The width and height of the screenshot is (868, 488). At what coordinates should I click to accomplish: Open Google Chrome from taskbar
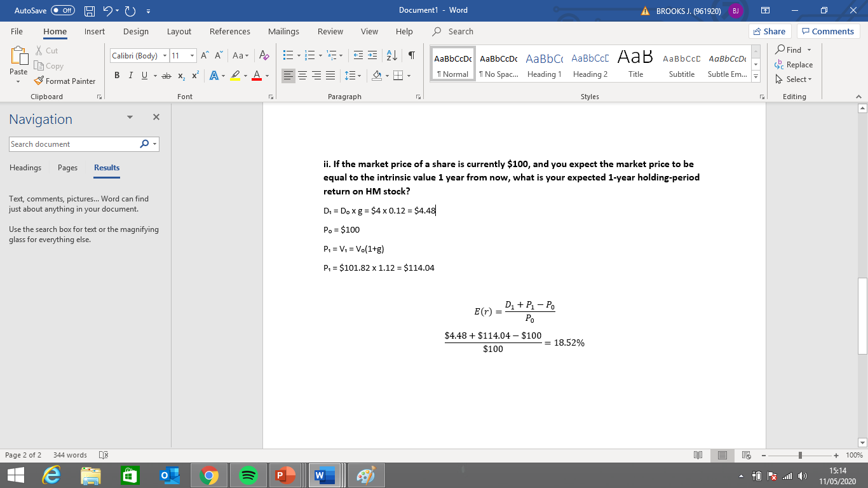click(209, 475)
